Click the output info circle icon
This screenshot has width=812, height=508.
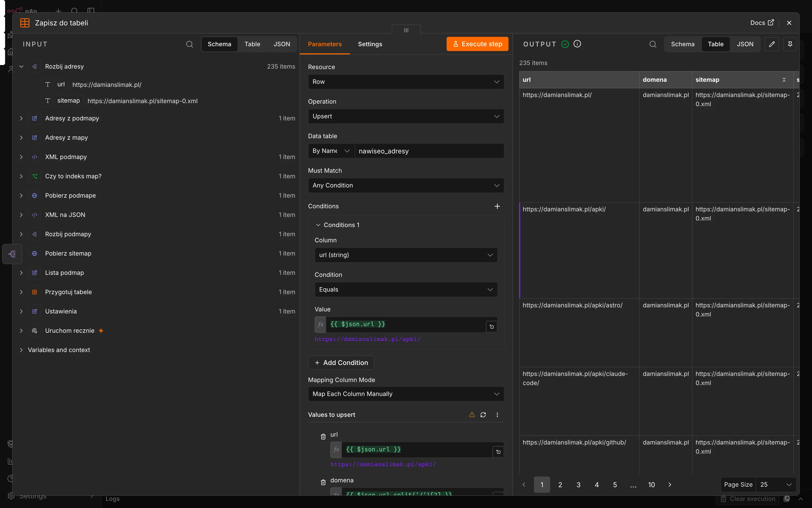pos(577,44)
